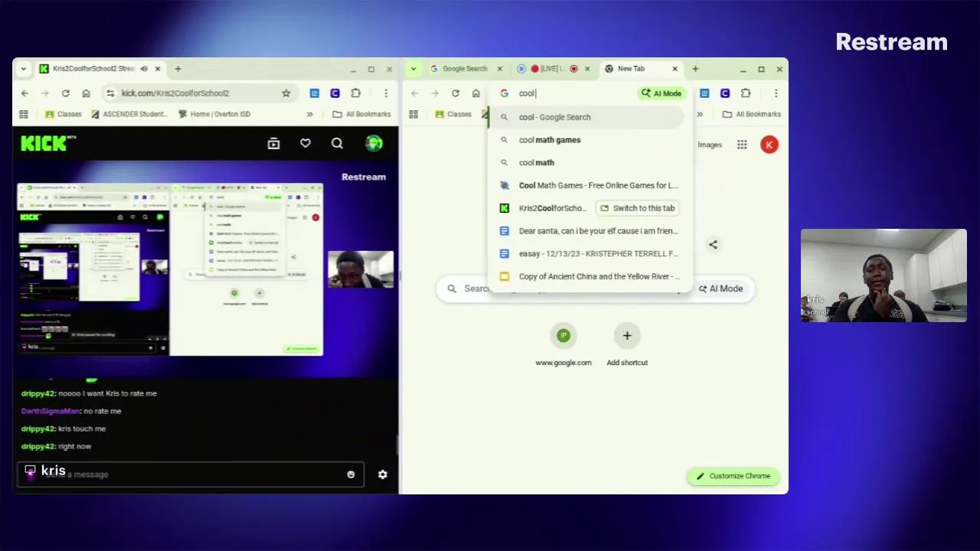The image size is (980, 551).
Task: Click the Kick stream video player
Action: 206,268
